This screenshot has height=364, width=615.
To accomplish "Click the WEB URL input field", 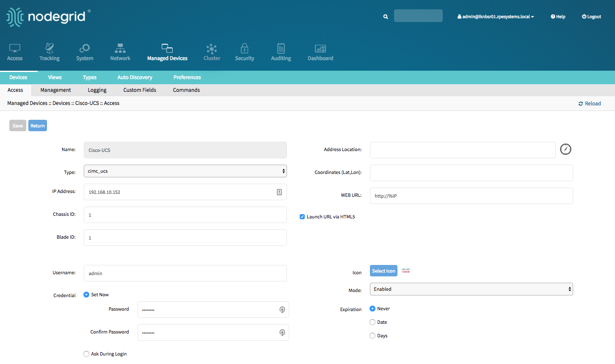I will tap(472, 196).
